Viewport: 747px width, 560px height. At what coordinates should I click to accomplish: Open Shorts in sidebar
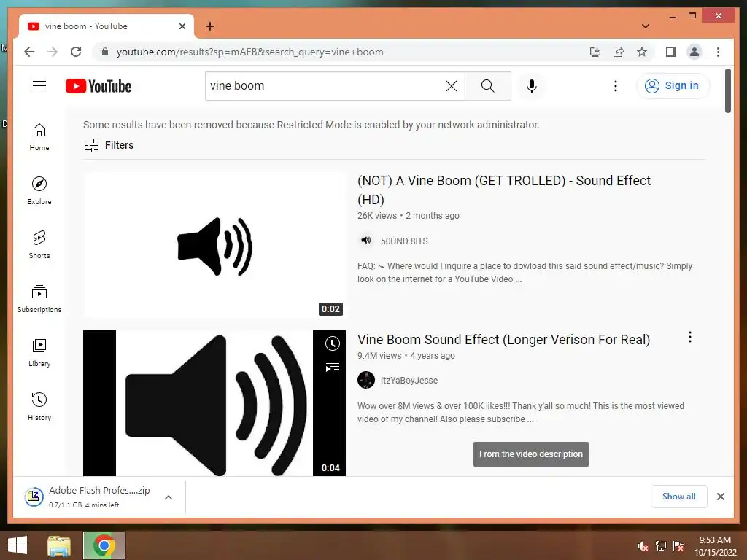39,245
